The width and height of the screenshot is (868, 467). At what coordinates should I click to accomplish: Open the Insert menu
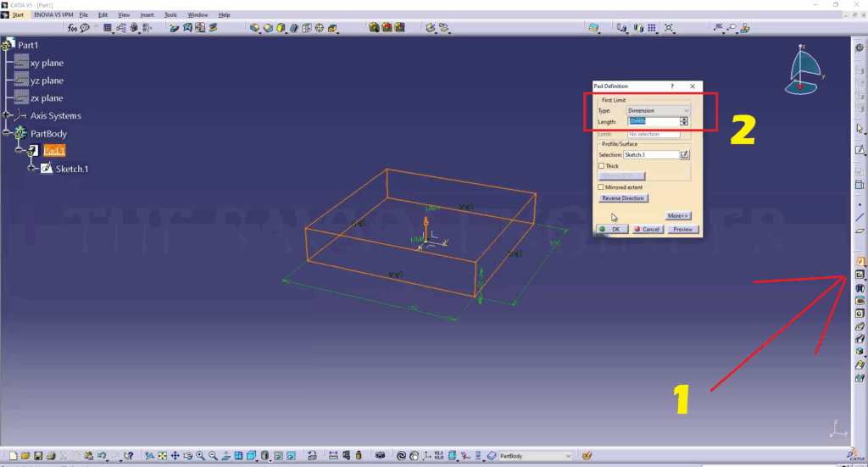click(147, 14)
